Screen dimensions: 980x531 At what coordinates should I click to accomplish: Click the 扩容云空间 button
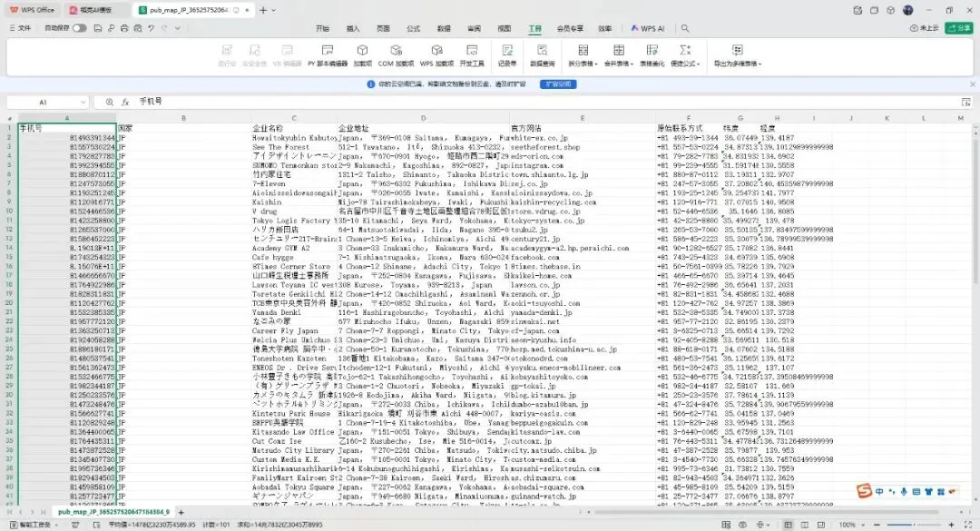557,84
